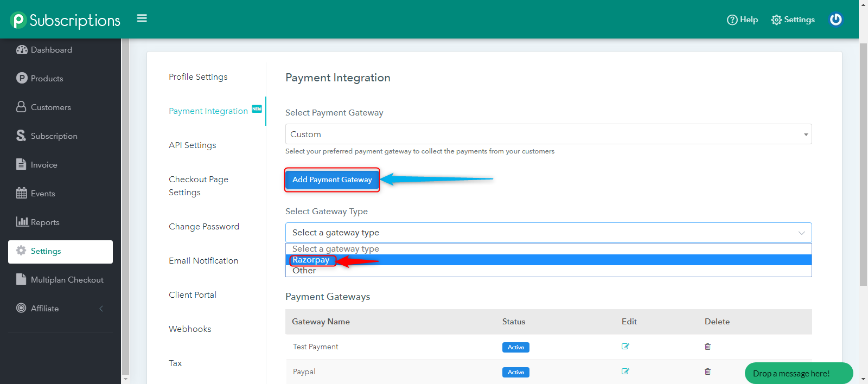Click Active status for Paypal
The width and height of the screenshot is (868, 384).
[x=516, y=372]
